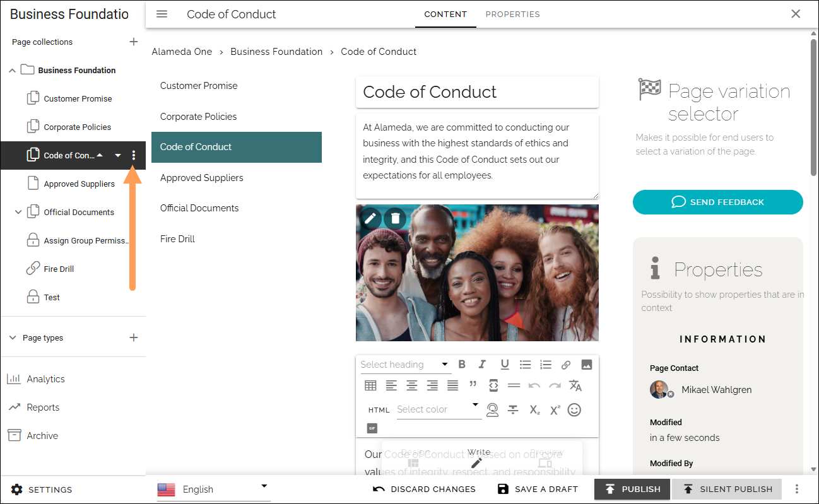Apply strikethrough formatting
Image resolution: width=819 pixels, height=504 pixels.
pos(514,410)
